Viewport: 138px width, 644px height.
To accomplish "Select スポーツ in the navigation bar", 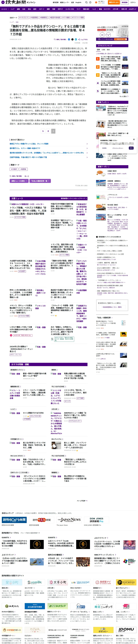I will click(42, 9).
